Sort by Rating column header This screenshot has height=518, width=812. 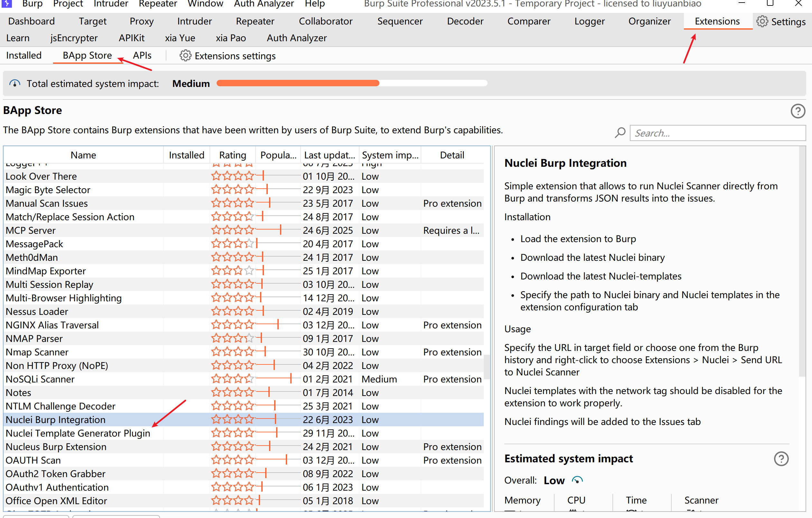tap(232, 155)
